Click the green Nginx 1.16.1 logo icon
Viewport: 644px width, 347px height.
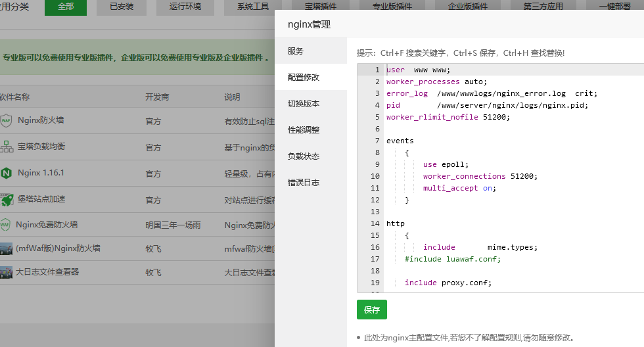pos(6,173)
